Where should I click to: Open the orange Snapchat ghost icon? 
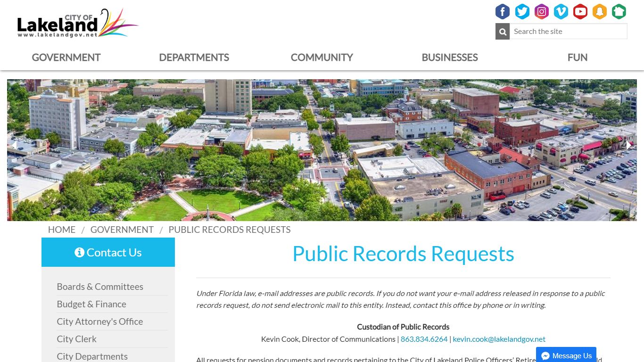599,11
